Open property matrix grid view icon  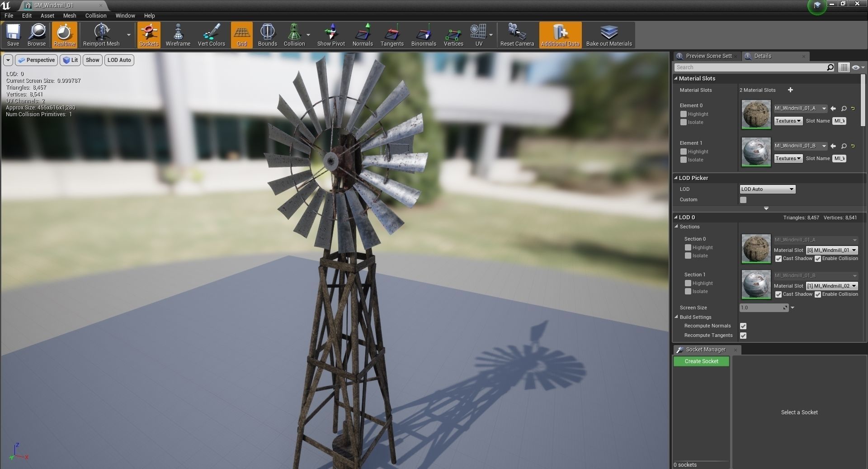point(844,67)
